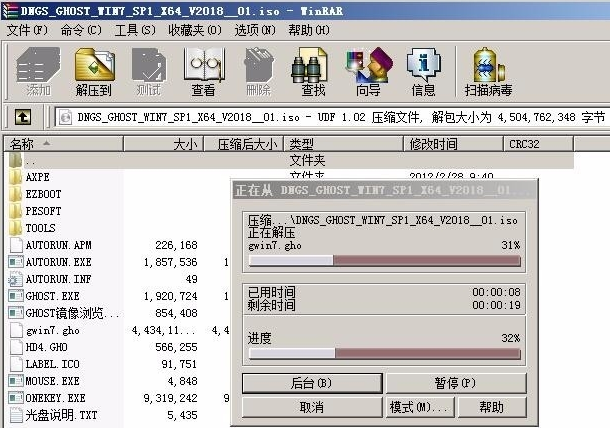This screenshot has width=610, height=428.
Task: Click the 信息 (Info) toolbar icon
Action: click(x=423, y=72)
